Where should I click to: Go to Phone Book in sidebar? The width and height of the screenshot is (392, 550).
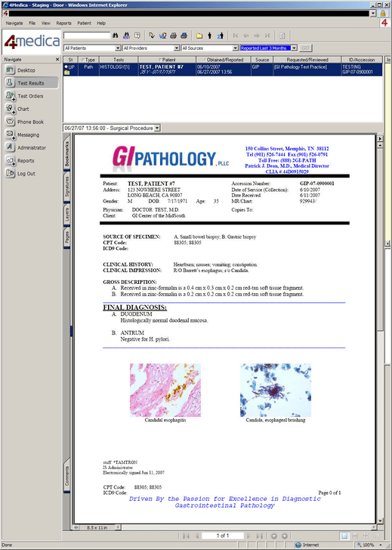click(x=30, y=122)
